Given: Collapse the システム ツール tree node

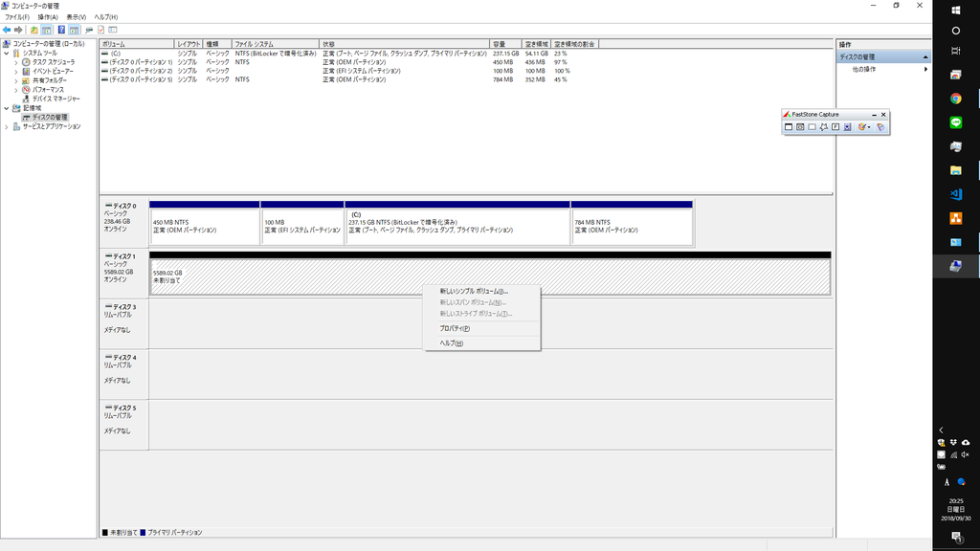Looking at the screenshot, I should [x=7, y=54].
